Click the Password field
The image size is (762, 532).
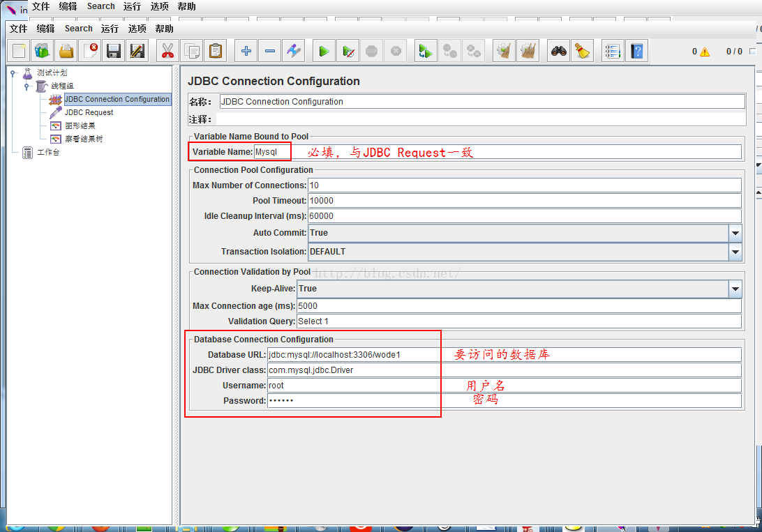point(505,400)
